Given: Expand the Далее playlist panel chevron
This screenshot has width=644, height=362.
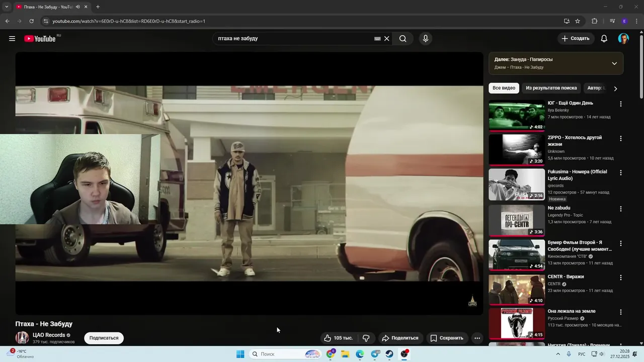Looking at the screenshot, I should pos(614,63).
